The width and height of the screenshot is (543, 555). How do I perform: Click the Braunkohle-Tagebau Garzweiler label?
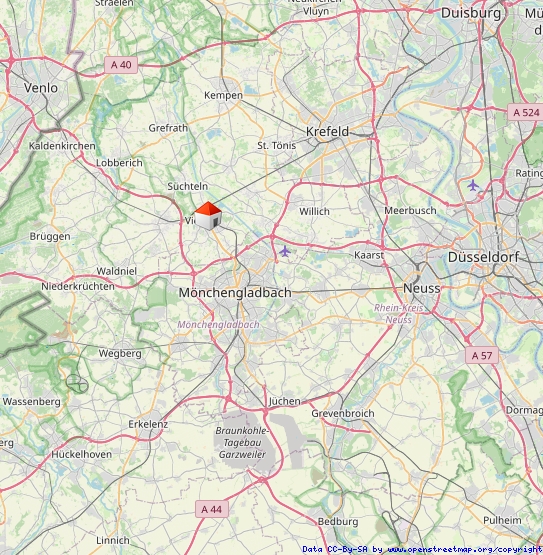(x=242, y=442)
